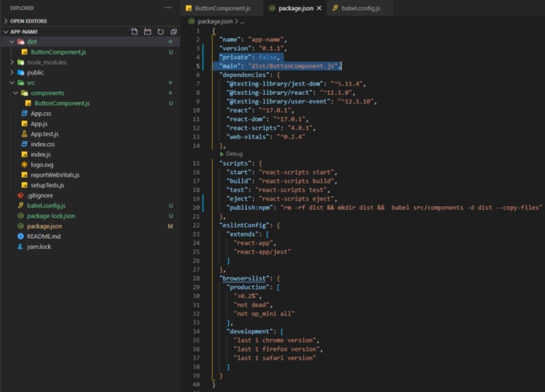Click the components folder icon
Screen dimensions: 545x392
(25, 93)
